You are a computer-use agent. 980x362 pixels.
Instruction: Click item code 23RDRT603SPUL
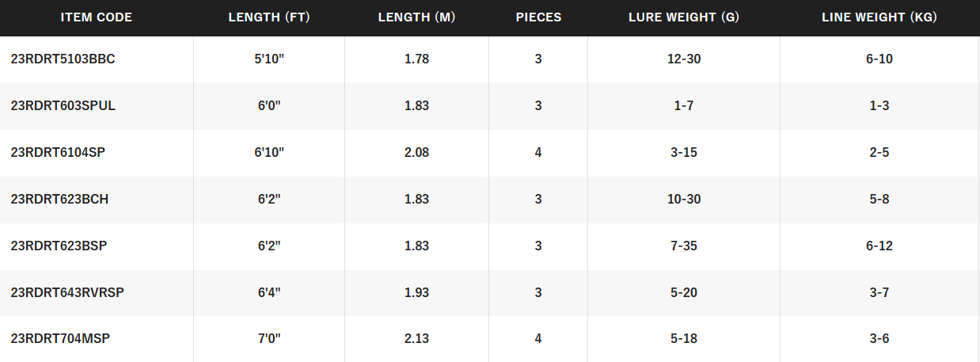(x=63, y=106)
